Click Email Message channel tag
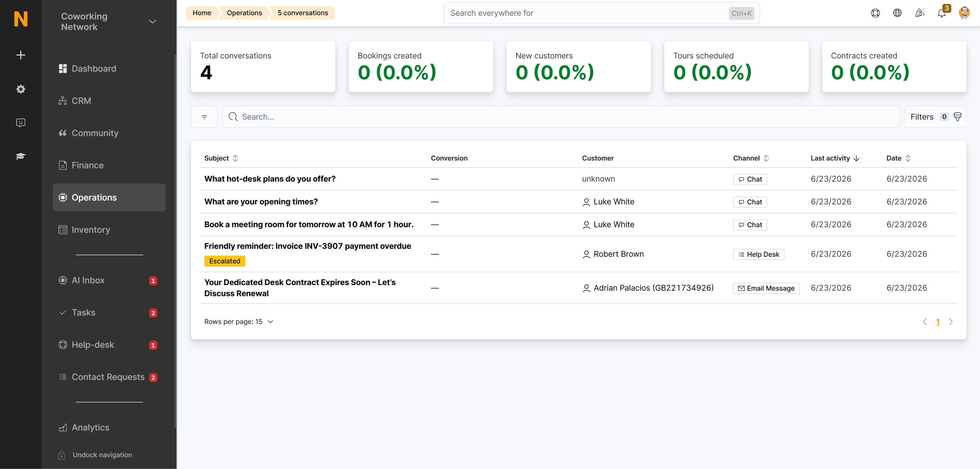 [766, 288]
